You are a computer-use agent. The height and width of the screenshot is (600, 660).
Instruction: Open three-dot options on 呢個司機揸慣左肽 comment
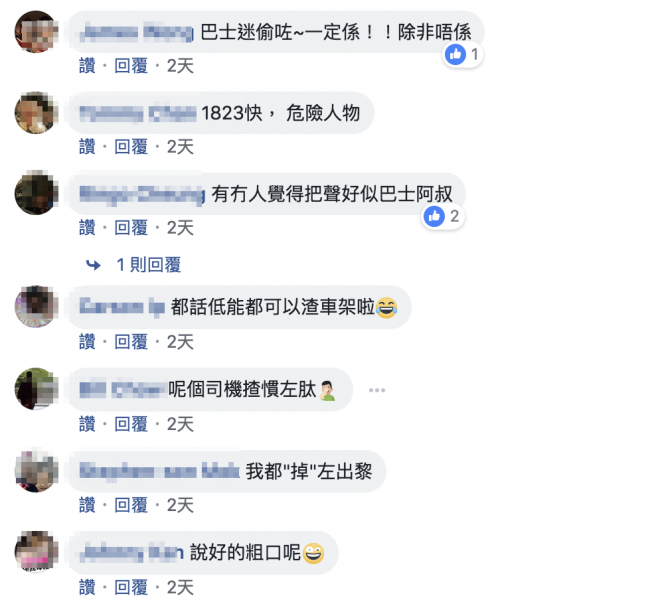[377, 390]
